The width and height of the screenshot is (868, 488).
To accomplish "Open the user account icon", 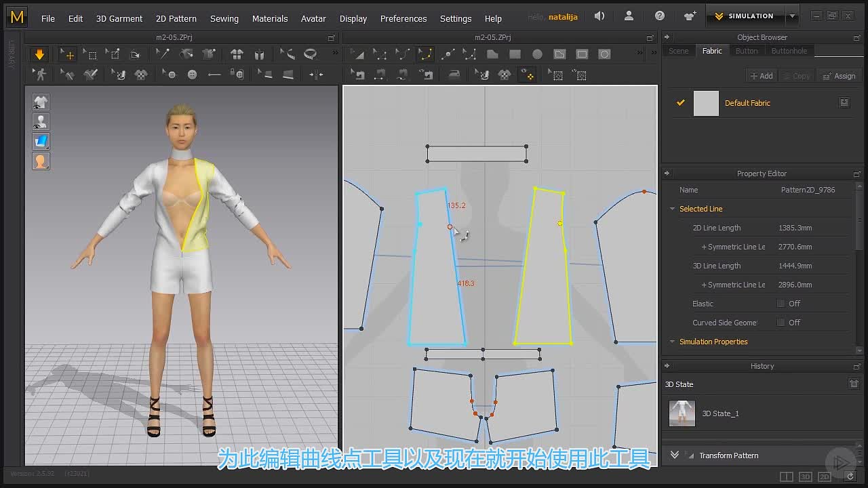I will [x=629, y=16].
